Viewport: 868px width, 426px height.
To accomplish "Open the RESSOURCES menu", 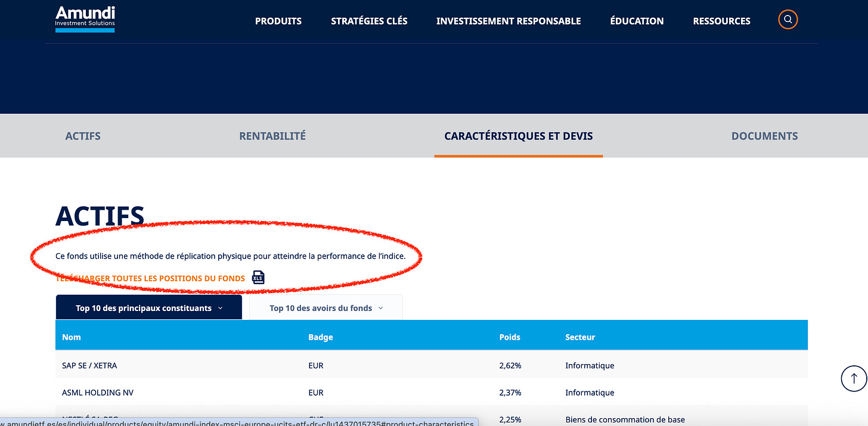I will pos(721,21).
